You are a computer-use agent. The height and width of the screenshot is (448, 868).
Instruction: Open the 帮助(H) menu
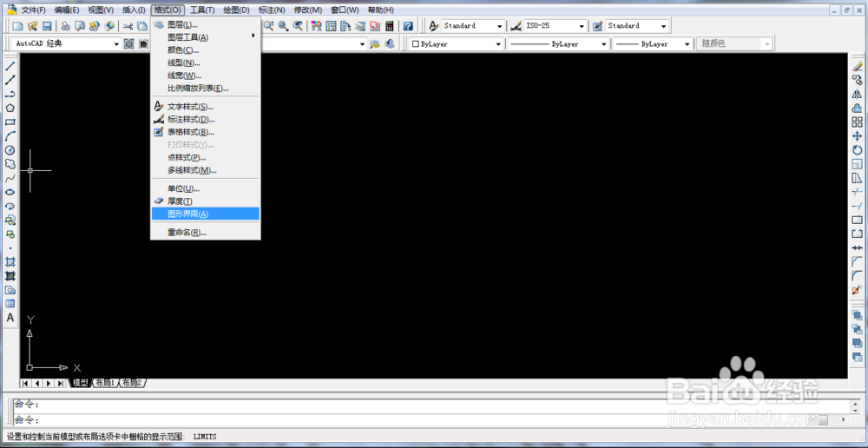[x=381, y=10]
